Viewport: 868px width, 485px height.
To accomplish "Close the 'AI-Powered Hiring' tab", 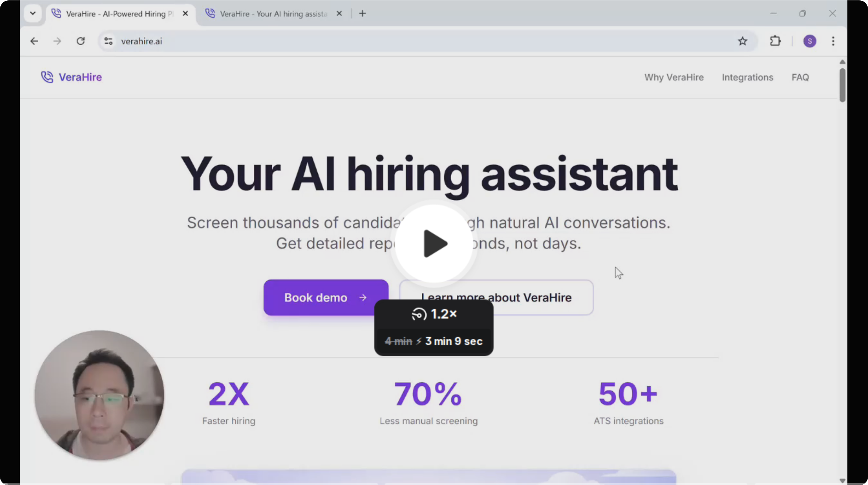I will 185,14.
